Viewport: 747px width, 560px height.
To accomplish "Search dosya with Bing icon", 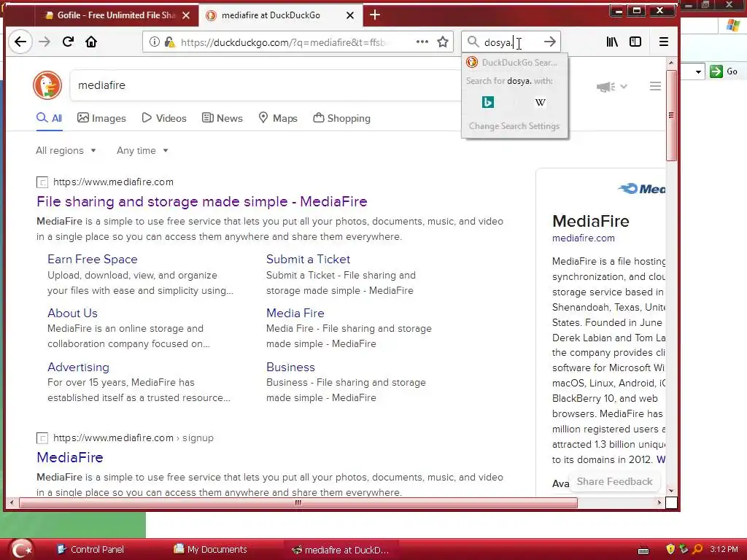I will pyautogui.click(x=488, y=102).
